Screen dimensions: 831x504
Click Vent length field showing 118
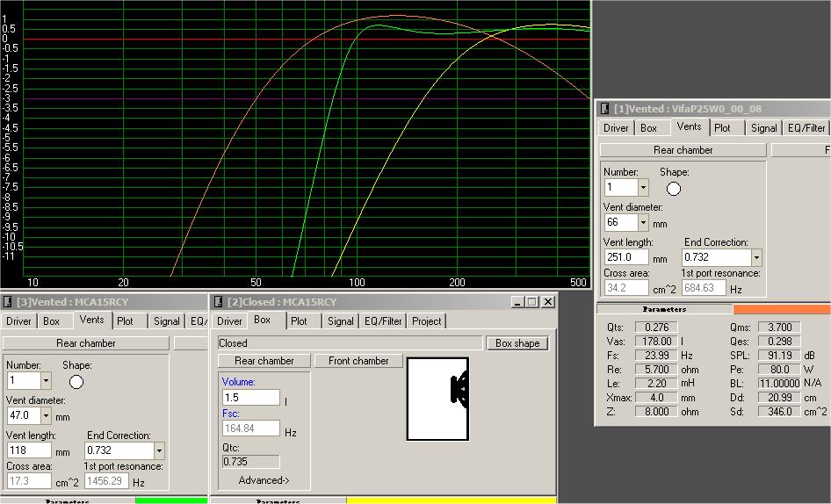tap(29, 450)
